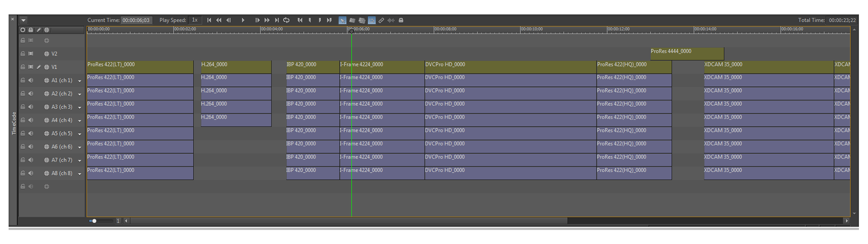Open the A3 (ch 3) track dropdown
Image resolution: width=868 pixels, height=244 pixels.
pyautogui.click(x=80, y=108)
